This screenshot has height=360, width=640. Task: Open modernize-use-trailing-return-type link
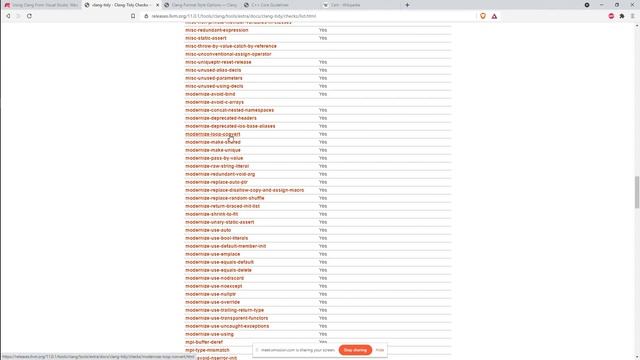(224, 310)
